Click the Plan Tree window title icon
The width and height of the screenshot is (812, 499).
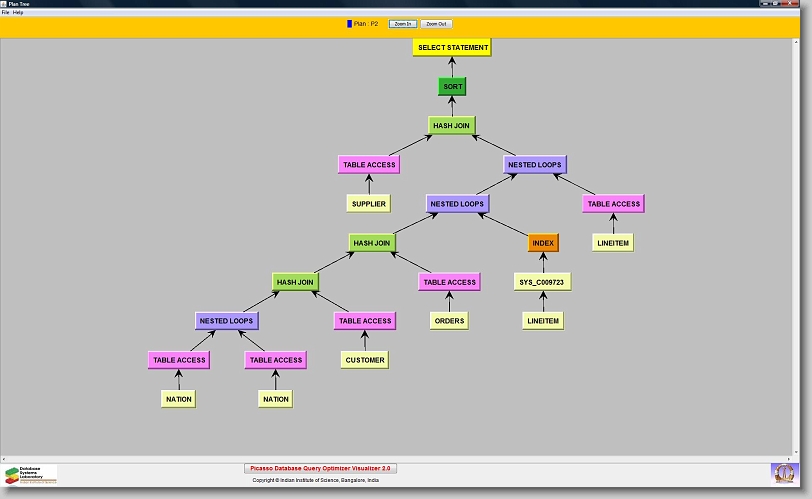[x=4, y=4]
